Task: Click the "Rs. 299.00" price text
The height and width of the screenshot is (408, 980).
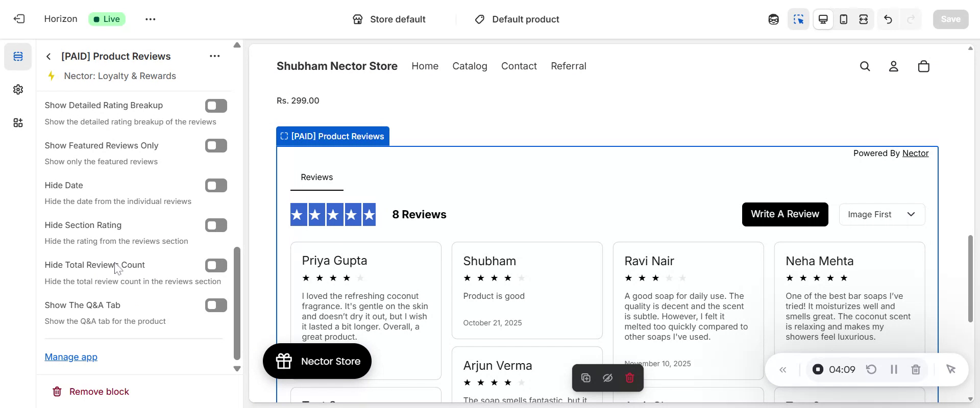Action: (x=298, y=101)
